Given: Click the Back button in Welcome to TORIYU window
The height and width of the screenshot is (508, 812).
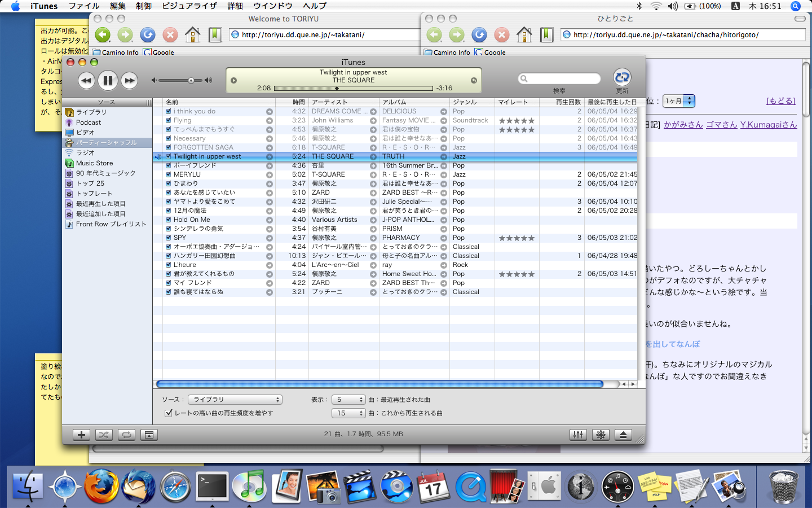Looking at the screenshot, I should coord(103,35).
